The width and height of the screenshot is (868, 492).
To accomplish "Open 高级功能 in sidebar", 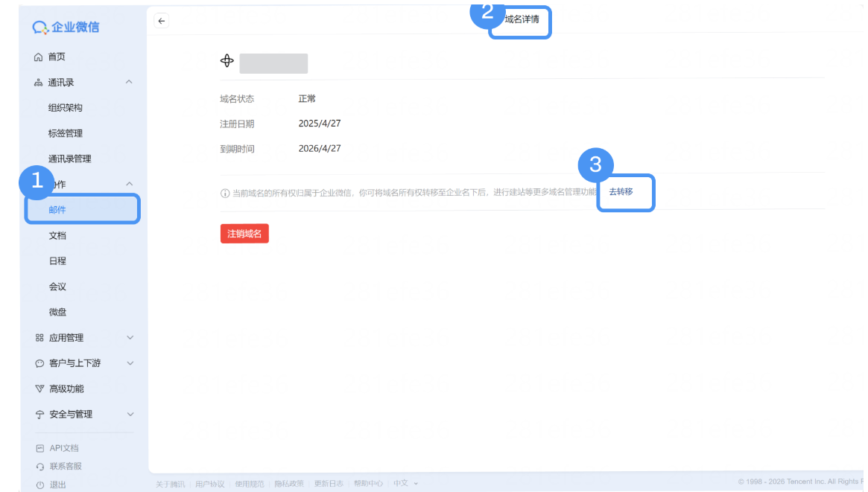I will point(66,389).
